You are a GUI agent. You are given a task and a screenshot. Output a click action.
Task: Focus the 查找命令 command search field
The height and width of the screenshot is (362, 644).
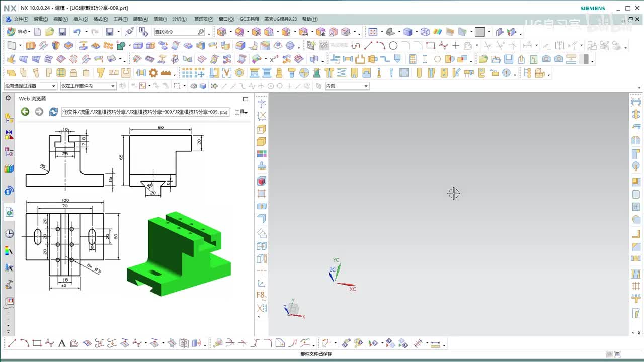pyautogui.click(x=179, y=32)
